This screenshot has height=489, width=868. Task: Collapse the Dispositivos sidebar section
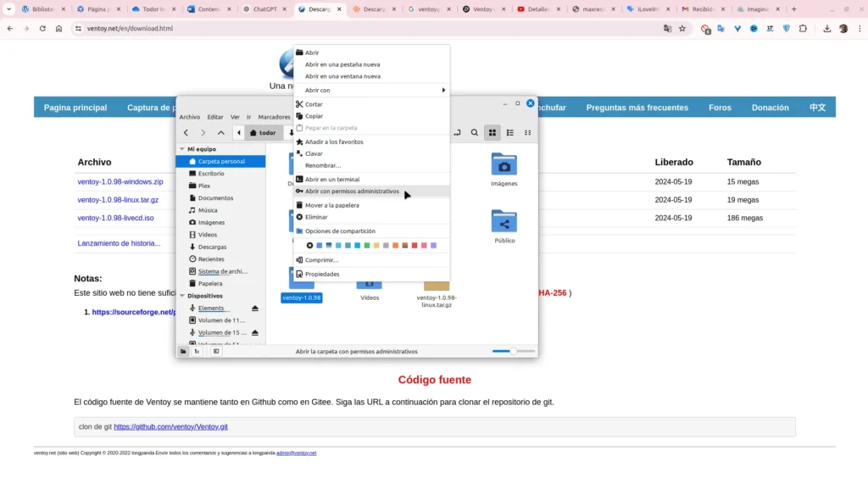click(182, 296)
